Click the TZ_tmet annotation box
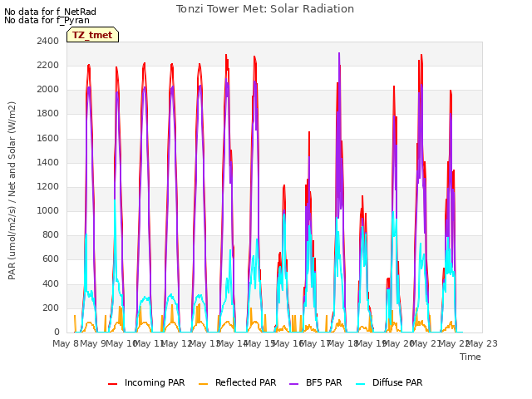Viewport: 532px width, 399px height. [92, 35]
